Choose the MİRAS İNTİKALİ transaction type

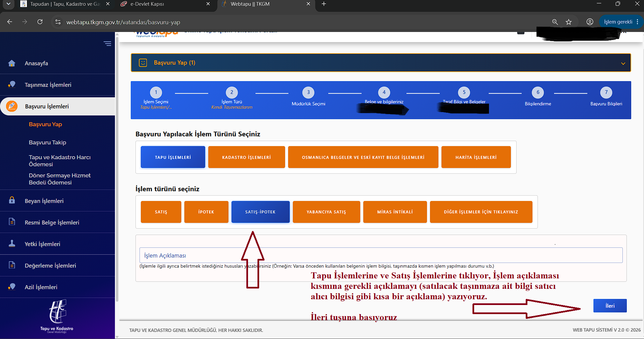(x=395, y=212)
